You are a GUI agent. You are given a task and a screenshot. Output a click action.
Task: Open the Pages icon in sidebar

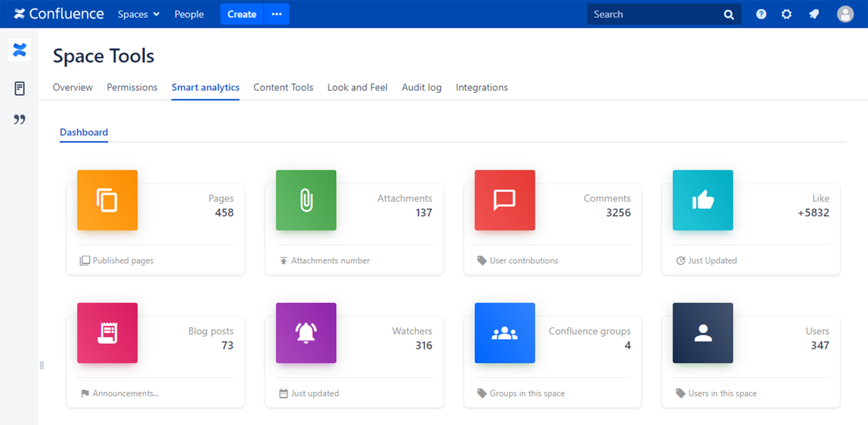19,88
